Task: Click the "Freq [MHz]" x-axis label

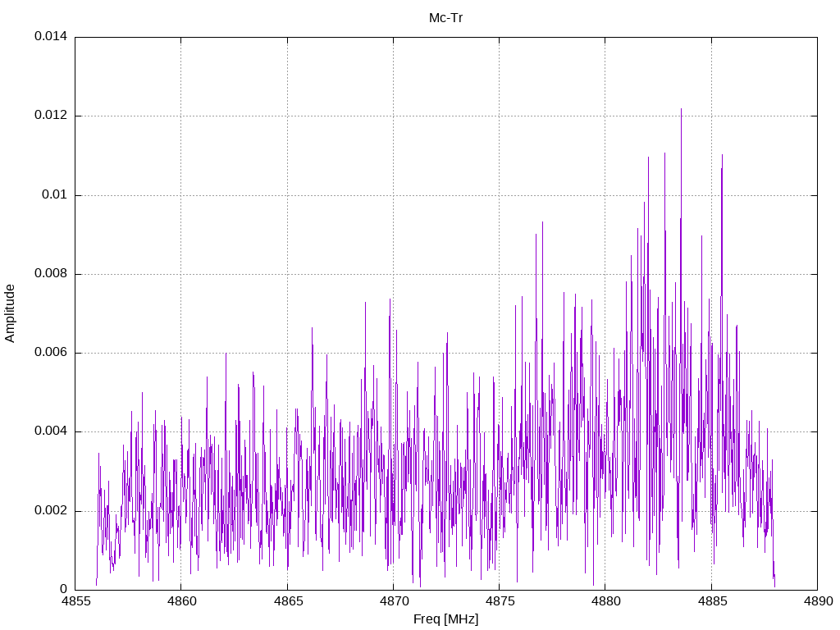Action: 445,619
